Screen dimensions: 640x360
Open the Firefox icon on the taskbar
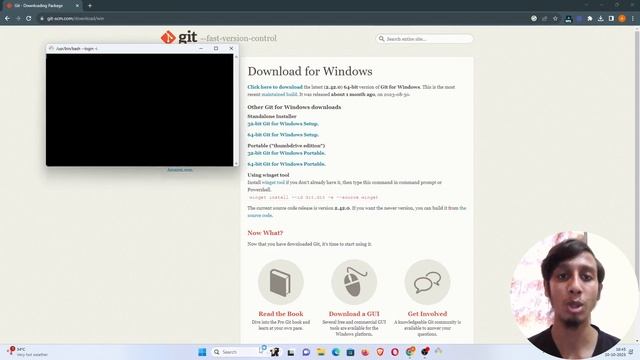tap(365, 352)
